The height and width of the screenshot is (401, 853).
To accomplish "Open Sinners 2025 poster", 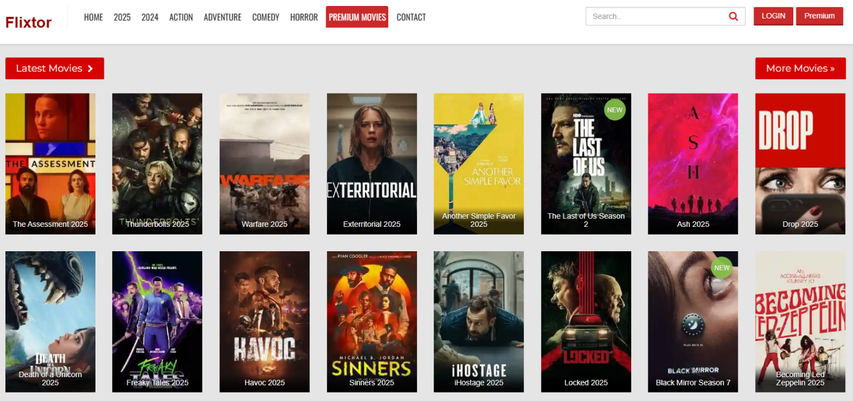I will (x=372, y=322).
